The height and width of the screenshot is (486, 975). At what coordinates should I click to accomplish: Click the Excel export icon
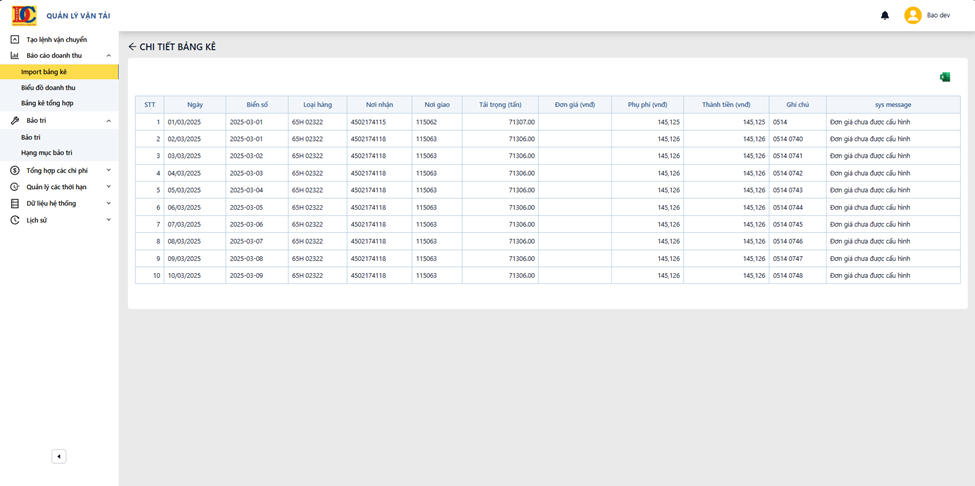[x=945, y=77]
